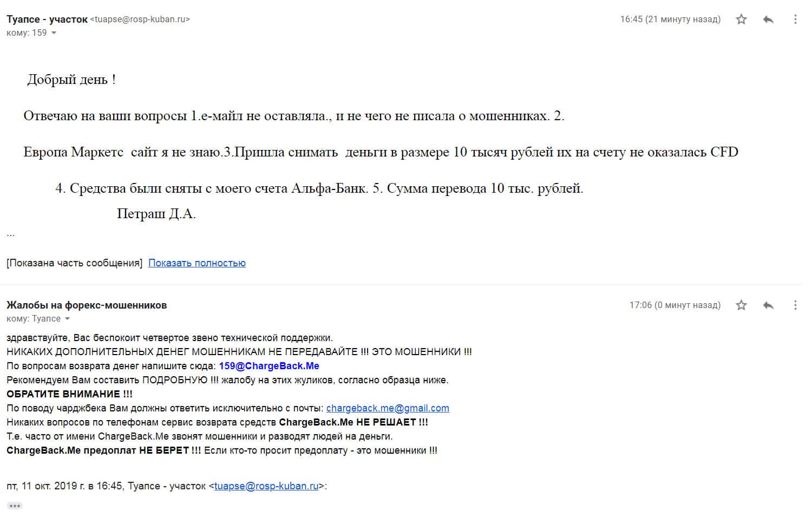
Task: Click the sender address <tuapse@rosp-kuban.ru> in header
Action: tap(140, 19)
